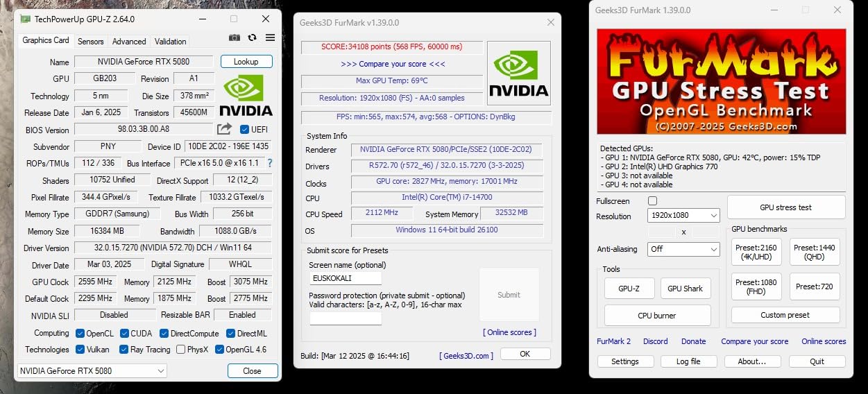Click the Password protection input field

pos(346,318)
